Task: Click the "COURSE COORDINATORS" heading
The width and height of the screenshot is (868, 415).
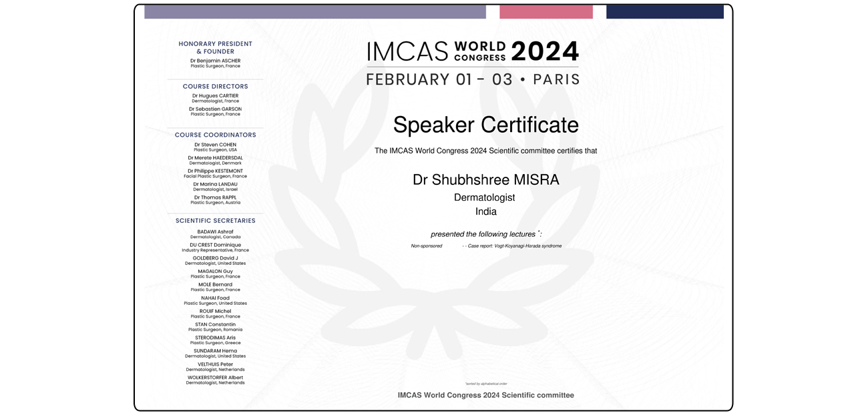Action: tap(215, 135)
